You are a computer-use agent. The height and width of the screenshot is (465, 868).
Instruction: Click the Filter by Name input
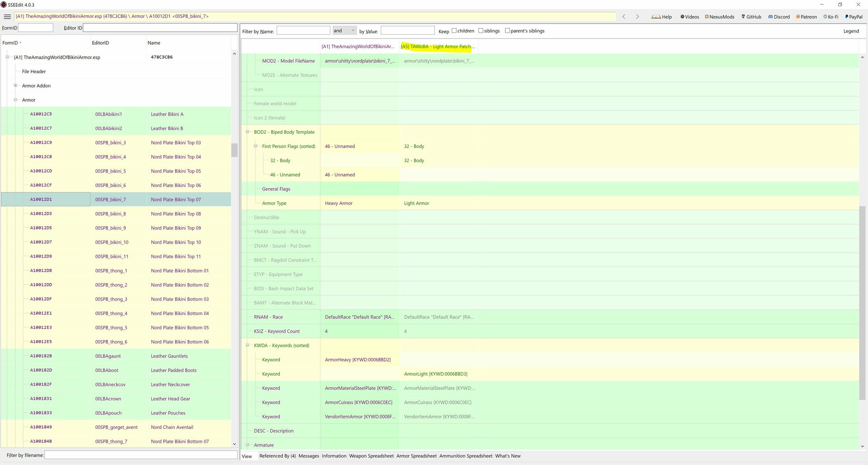click(x=303, y=31)
